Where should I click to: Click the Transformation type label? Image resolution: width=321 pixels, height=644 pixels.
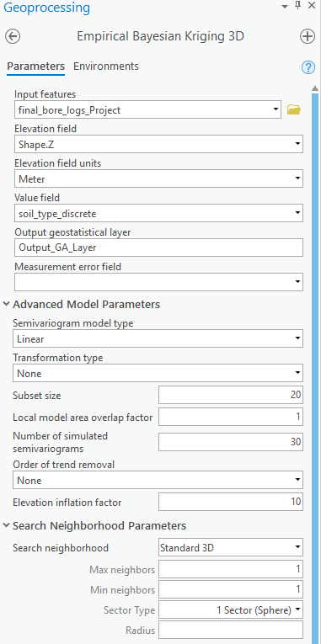coord(58,358)
